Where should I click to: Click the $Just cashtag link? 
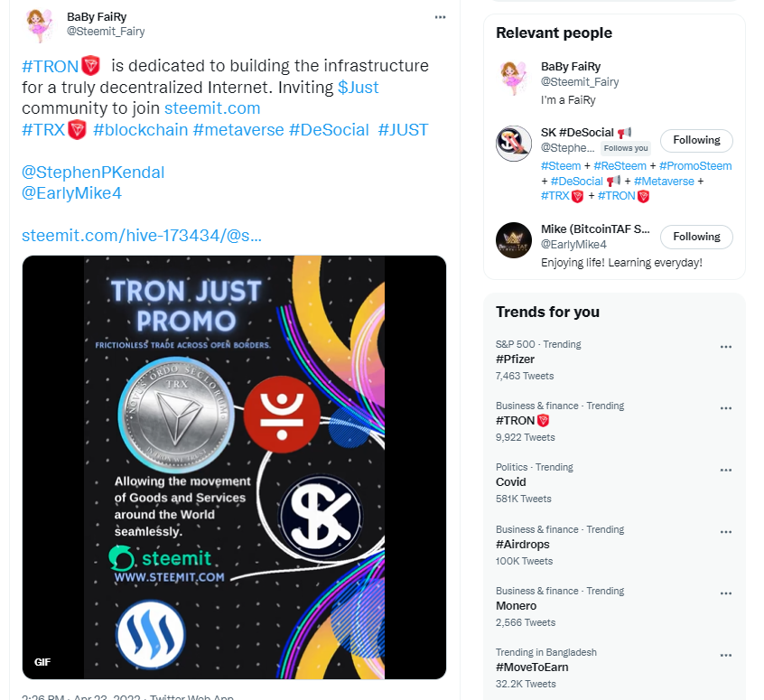[359, 88]
